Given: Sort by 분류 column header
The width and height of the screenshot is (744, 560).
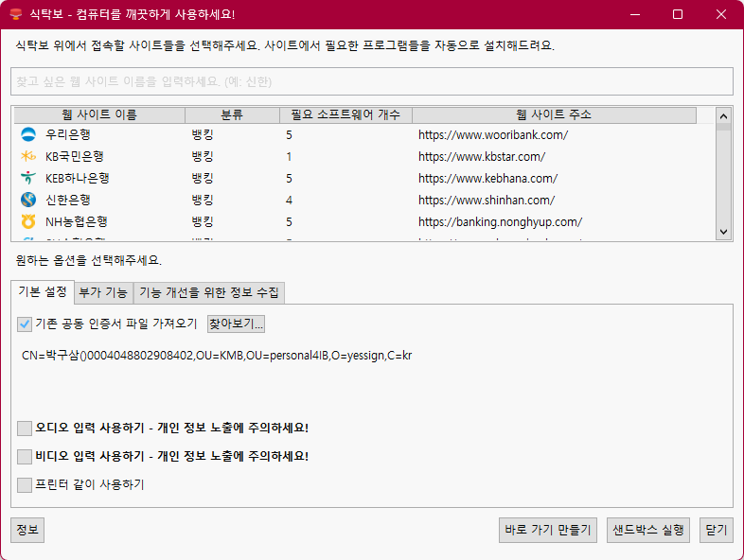Looking at the screenshot, I should tap(232, 114).
